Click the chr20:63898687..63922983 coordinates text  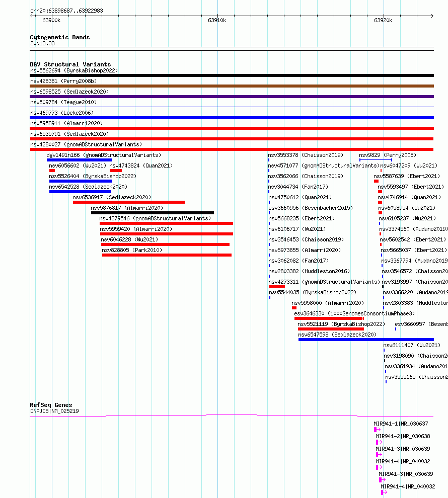coord(66,11)
